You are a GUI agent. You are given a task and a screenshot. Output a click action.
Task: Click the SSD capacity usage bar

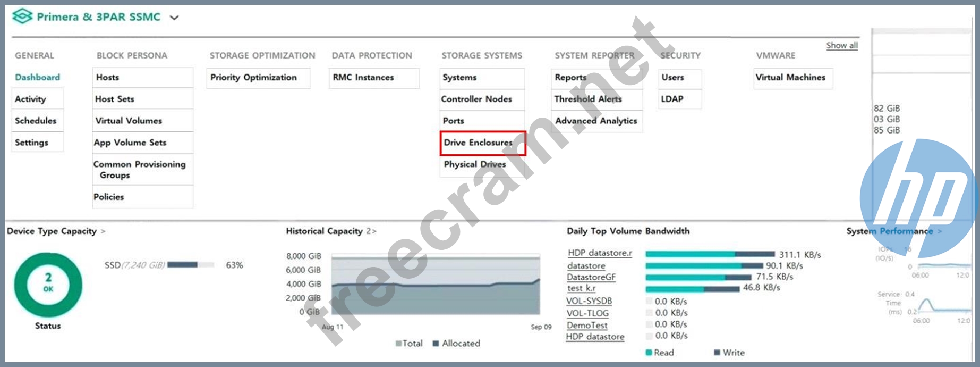(x=190, y=265)
